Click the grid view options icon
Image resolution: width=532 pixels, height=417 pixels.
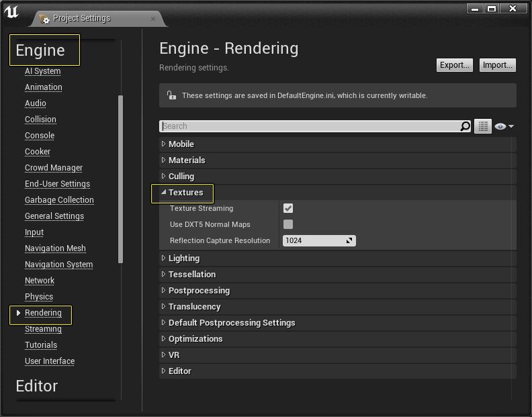(x=483, y=126)
